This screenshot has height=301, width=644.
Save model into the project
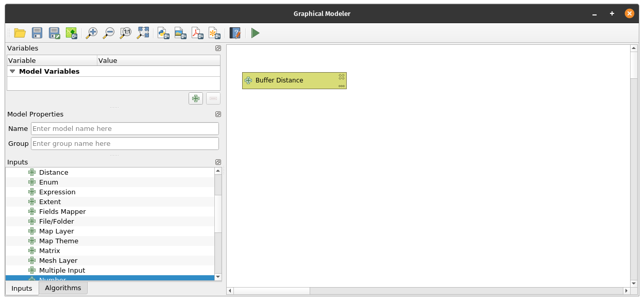[71, 34]
